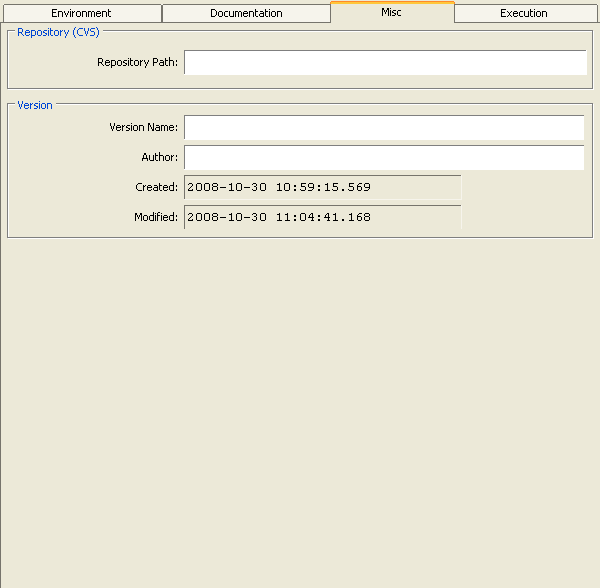This screenshot has height=588, width=600.
Task: Go to the Execution tab
Action: pyautogui.click(x=524, y=13)
